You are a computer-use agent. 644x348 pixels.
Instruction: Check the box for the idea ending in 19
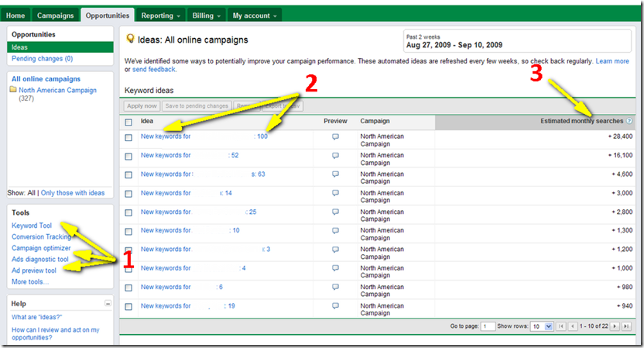pyautogui.click(x=128, y=307)
